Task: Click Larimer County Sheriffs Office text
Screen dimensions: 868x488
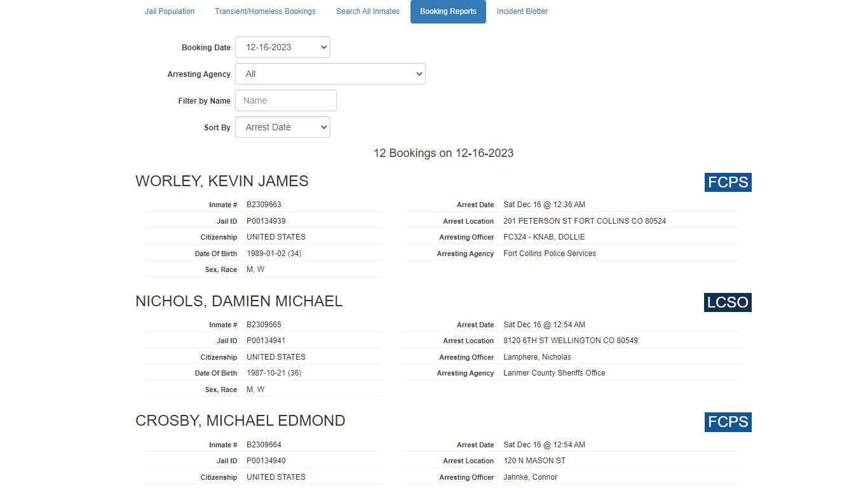Action: (554, 373)
